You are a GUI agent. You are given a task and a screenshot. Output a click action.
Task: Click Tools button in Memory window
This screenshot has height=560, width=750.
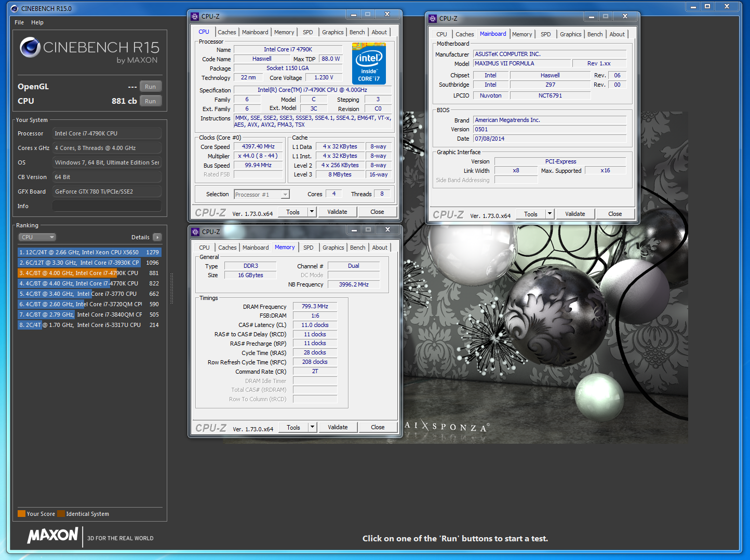click(x=293, y=427)
